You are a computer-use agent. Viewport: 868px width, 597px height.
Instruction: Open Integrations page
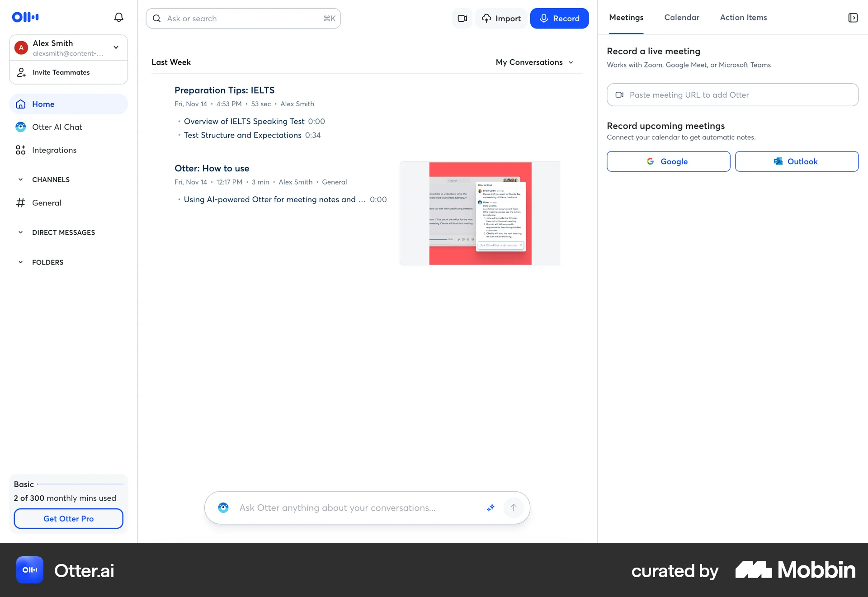(x=69, y=150)
